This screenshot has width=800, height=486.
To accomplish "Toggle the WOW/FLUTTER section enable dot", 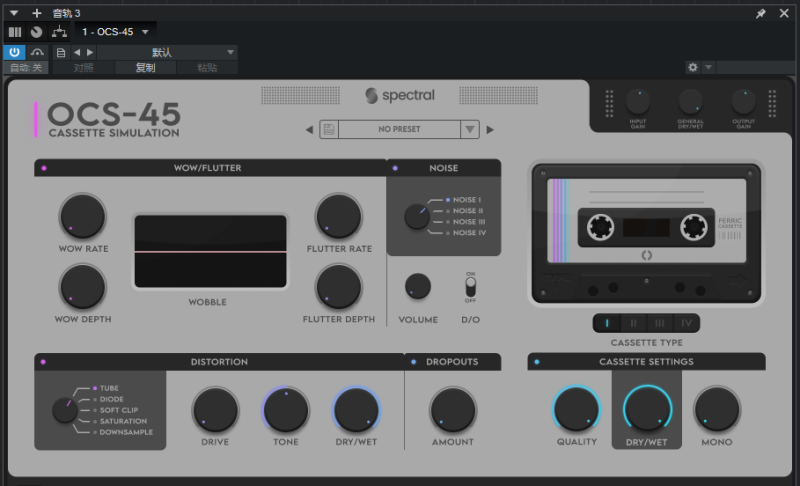I will 44,168.
